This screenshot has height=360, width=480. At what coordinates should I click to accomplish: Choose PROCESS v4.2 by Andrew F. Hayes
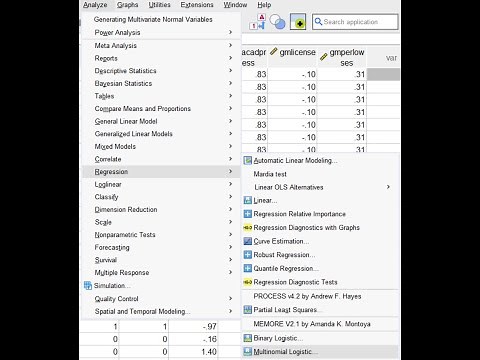coord(320,296)
